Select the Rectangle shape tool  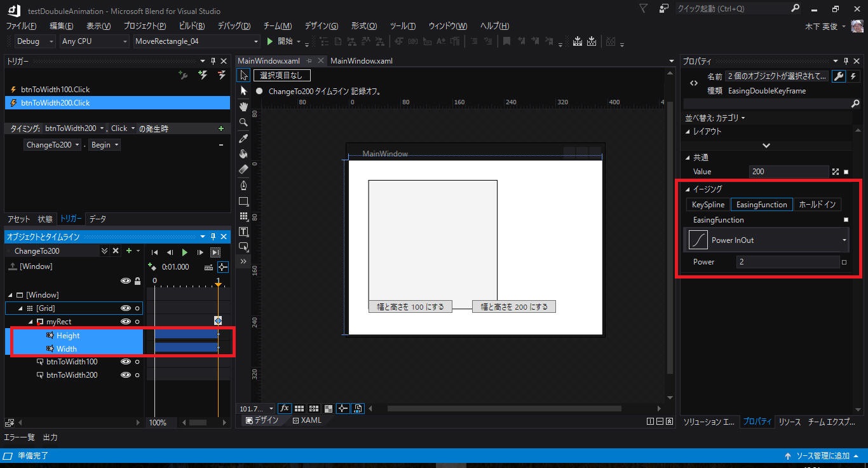(243, 201)
